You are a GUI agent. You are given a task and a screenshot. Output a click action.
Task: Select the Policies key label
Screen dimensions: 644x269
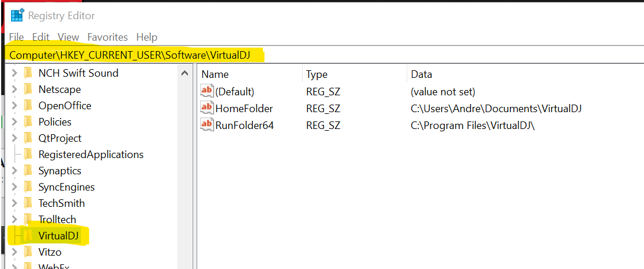pyautogui.click(x=55, y=122)
